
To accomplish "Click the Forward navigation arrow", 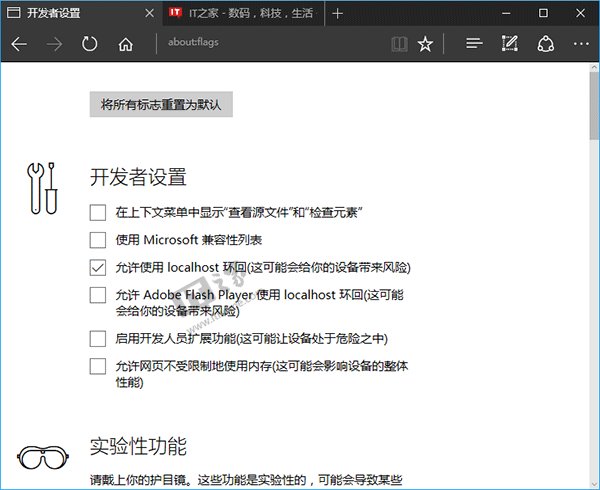I will coord(54,44).
